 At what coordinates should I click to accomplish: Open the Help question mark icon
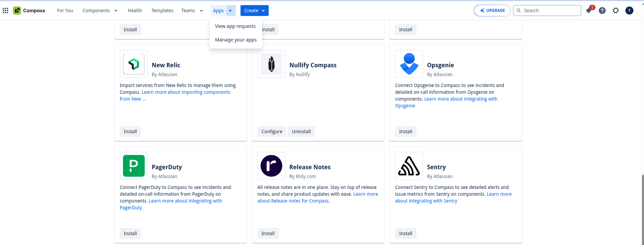(x=602, y=11)
